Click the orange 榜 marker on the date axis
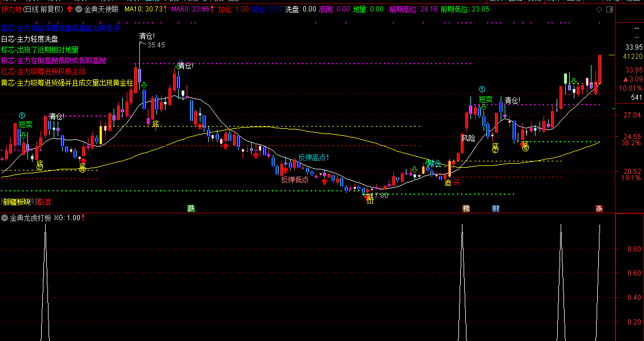Image resolution: width=644 pixels, height=341 pixels. [466, 209]
